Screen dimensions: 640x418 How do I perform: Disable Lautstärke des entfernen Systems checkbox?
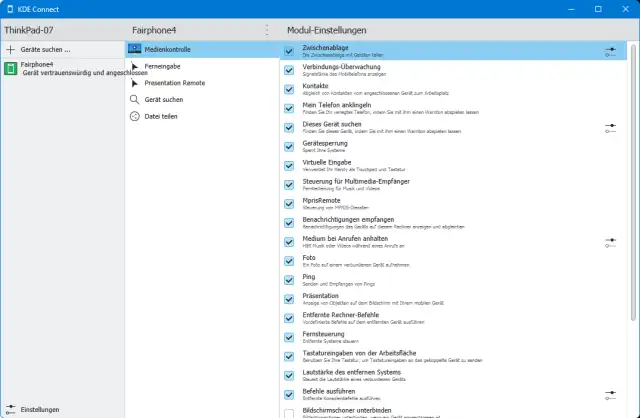click(289, 376)
